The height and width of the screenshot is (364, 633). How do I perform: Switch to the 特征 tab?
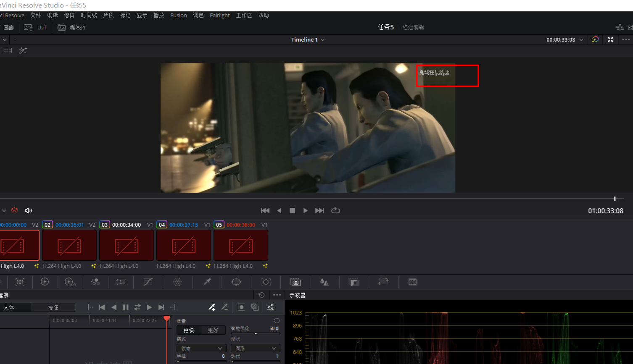tap(53, 308)
